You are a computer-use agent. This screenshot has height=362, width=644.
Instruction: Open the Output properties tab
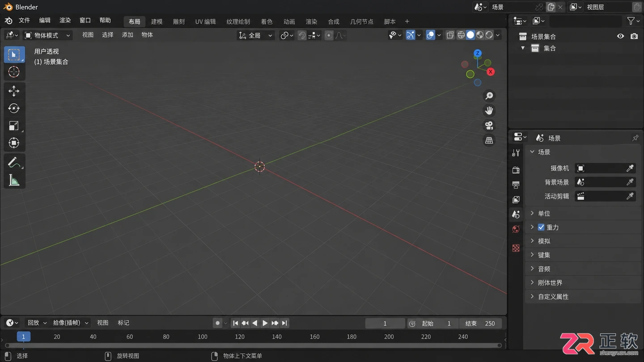pos(516,185)
